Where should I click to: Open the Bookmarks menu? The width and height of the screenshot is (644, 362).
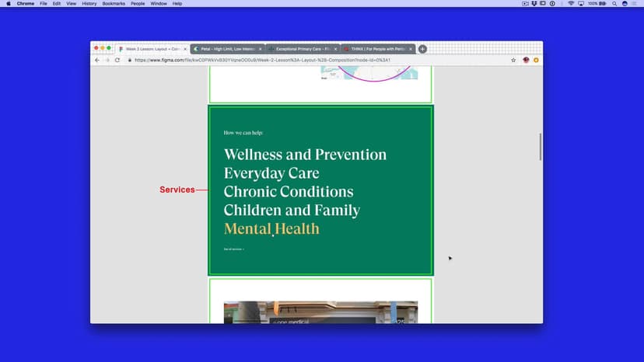pyautogui.click(x=114, y=4)
